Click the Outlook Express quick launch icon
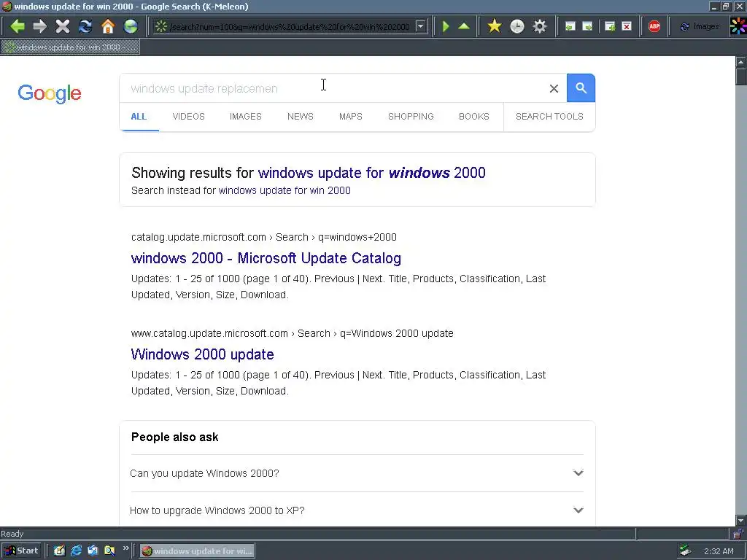 (x=93, y=551)
